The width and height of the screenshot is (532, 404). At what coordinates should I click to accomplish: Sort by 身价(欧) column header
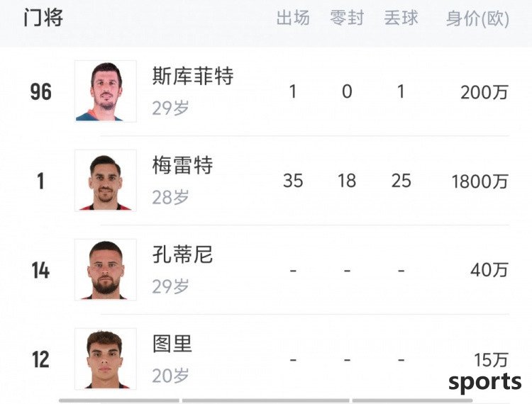point(477,18)
